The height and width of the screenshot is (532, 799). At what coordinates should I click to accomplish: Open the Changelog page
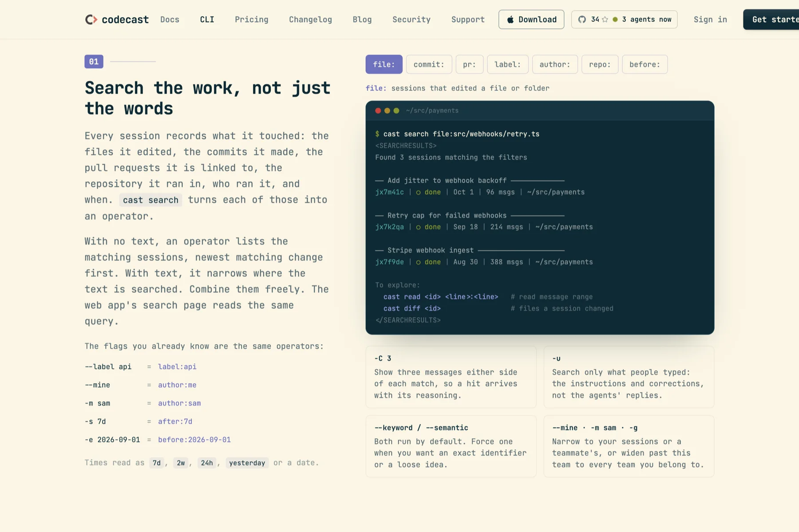click(x=310, y=20)
